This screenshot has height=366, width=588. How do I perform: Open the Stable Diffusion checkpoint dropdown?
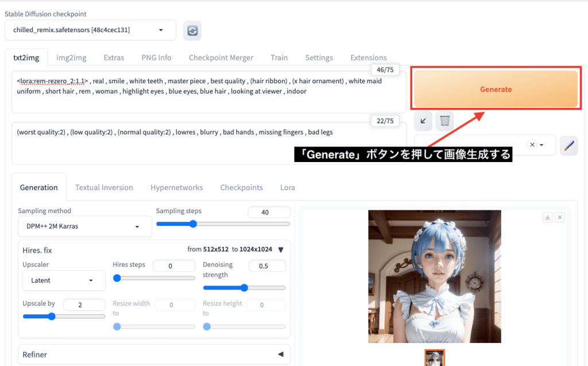90,30
